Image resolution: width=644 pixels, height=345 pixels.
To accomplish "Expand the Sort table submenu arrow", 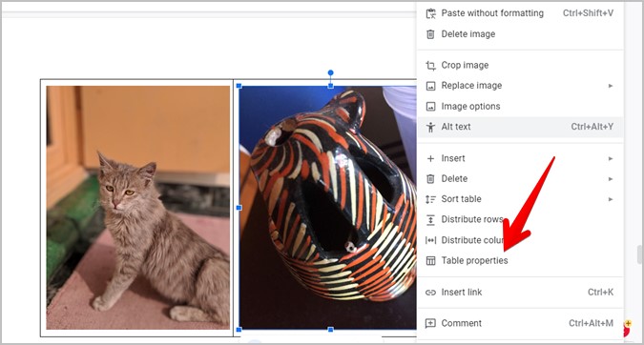I will pyautogui.click(x=611, y=199).
